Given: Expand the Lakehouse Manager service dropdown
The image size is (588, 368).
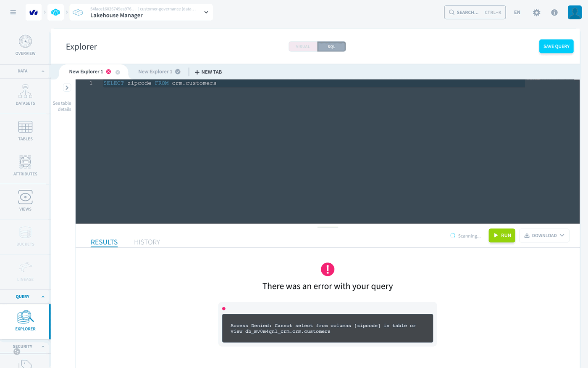Looking at the screenshot, I should 206,12.
